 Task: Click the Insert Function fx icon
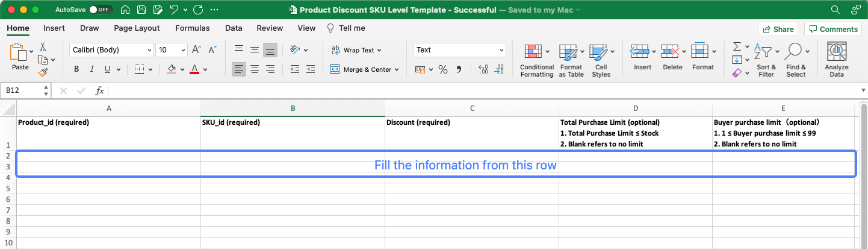[x=100, y=90]
